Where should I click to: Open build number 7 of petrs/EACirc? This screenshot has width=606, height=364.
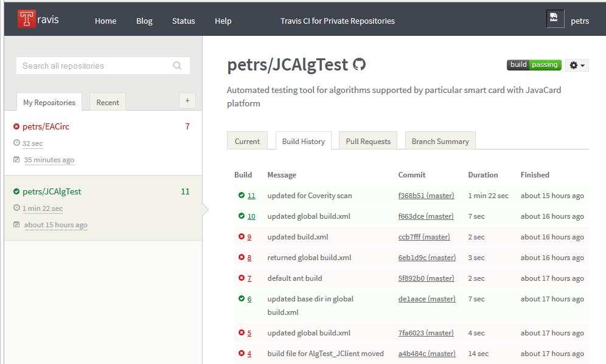coord(187,126)
